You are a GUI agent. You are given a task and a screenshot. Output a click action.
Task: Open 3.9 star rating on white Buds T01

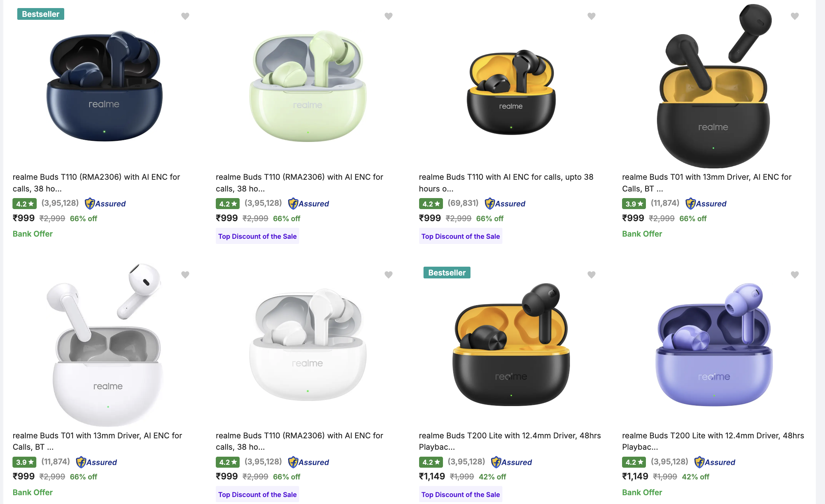tap(25, 462)
